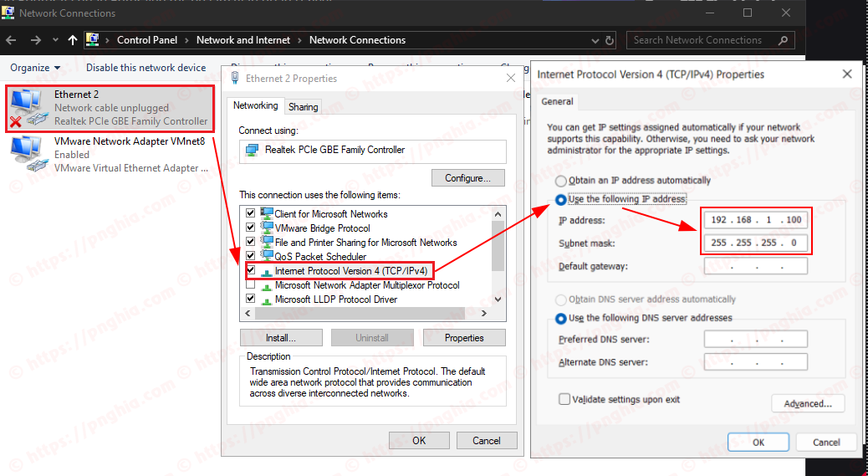The width and height of the screenshot is (868, 476).
Task: Click the Advanced... button
Action: coord(808,403)
